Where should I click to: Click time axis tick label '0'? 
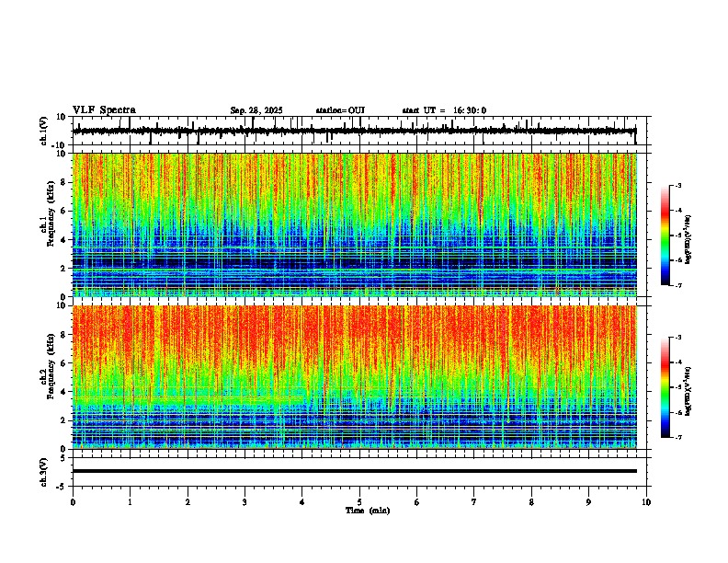[73, 502]
